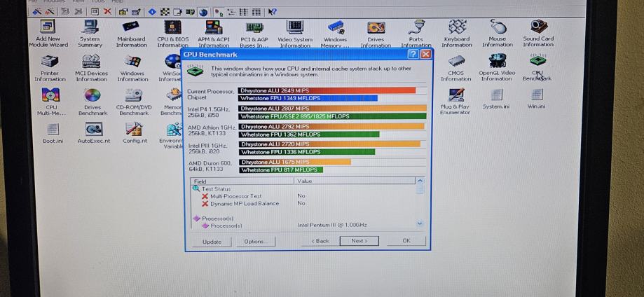Open the Boot.ini module icon
Image resolution: width=644 pixels, height=297 pixels.
click(53, 132)
